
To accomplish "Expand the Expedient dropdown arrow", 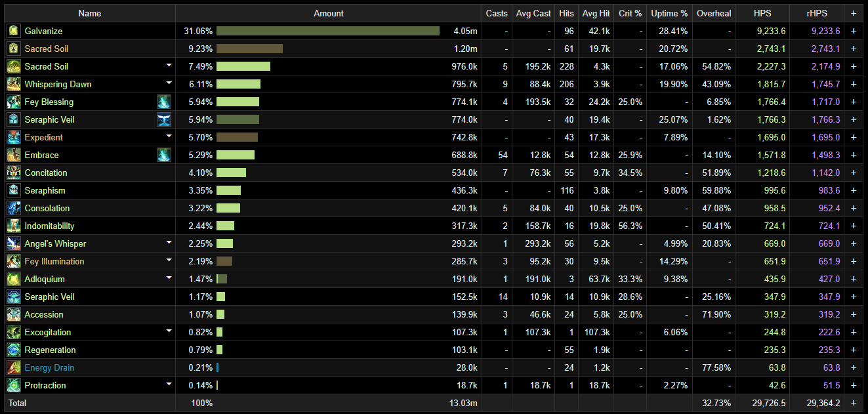I will pos(169,136).
